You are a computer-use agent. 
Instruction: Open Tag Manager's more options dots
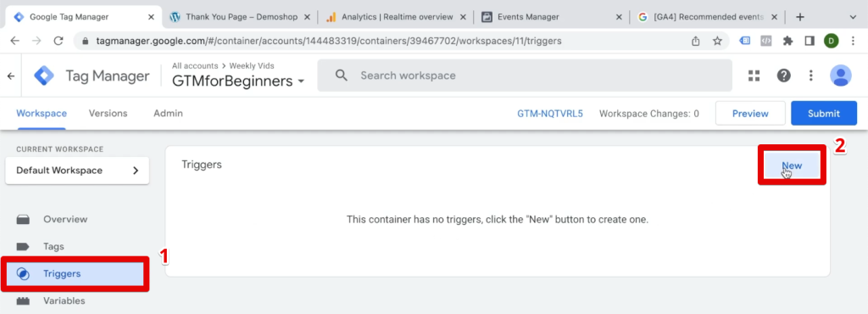tap(811, 76)
